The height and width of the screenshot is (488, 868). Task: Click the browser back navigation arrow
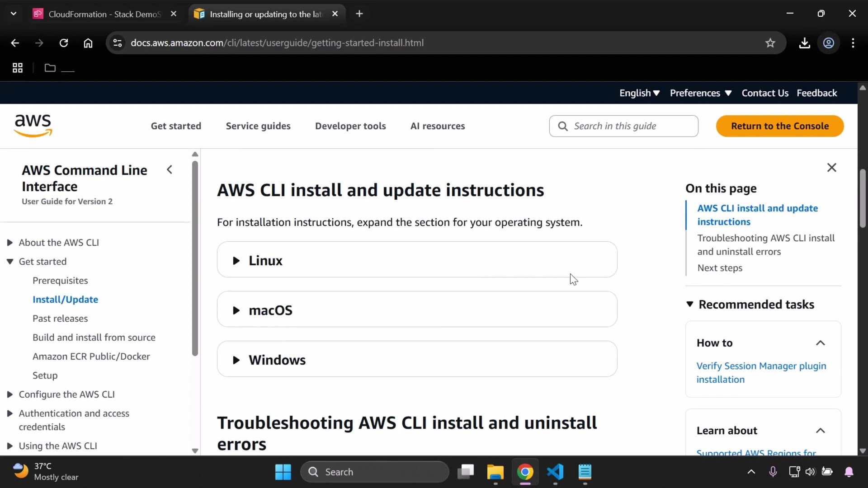[15, 42]
